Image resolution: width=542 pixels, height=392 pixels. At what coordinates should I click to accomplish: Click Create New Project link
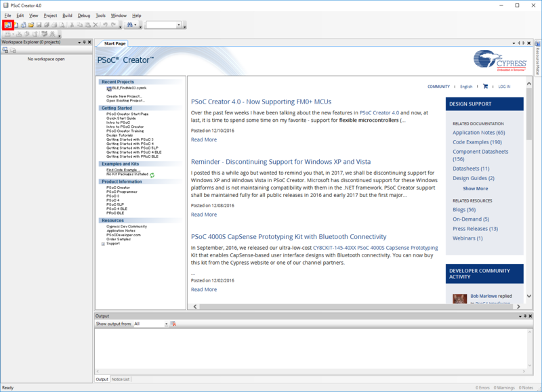click(x=124, y=96)
